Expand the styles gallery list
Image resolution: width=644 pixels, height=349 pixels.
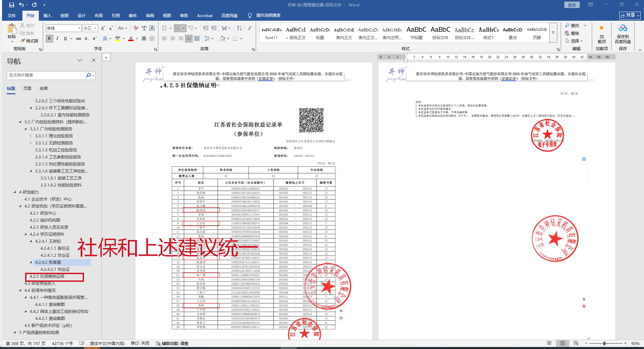click(x=553, y=32)
